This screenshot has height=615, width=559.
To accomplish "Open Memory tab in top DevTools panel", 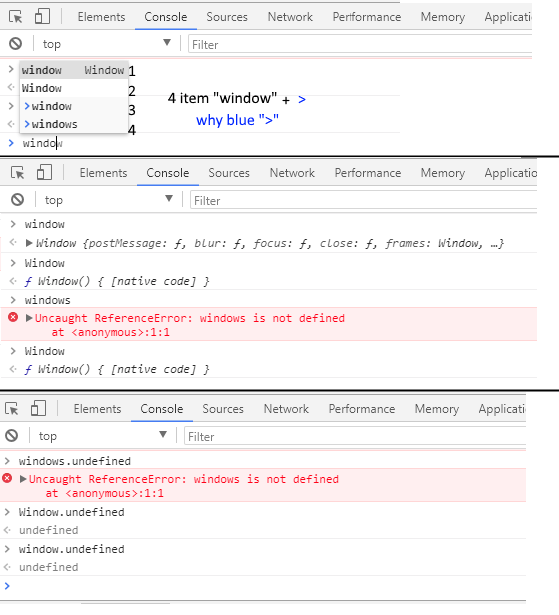I will (x=442, y=17).
